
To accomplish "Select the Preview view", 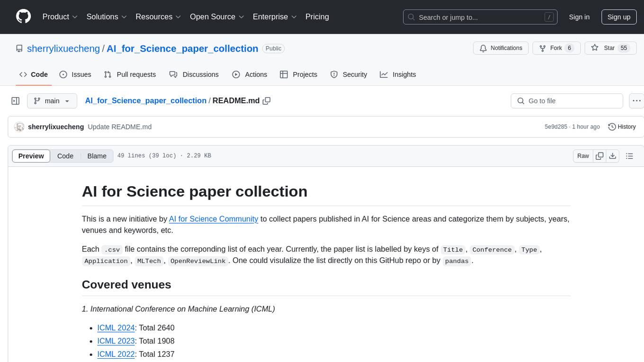I will (31, 156).
